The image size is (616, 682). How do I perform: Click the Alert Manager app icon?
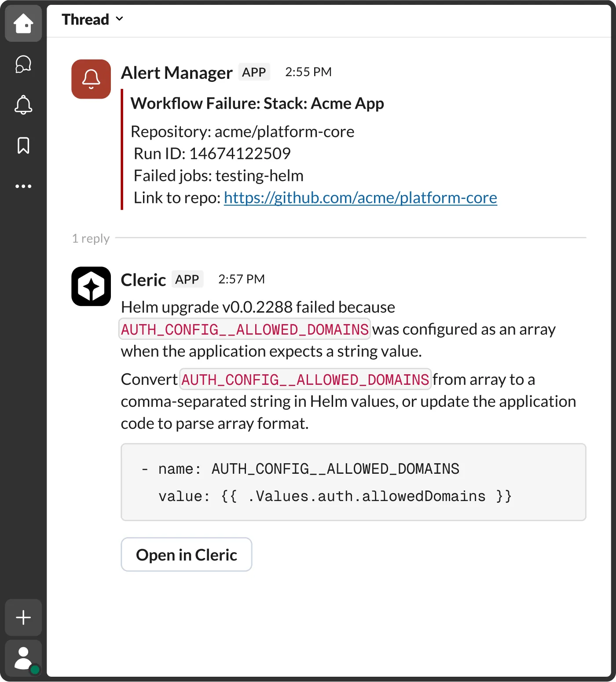click(x=91, y=79)
